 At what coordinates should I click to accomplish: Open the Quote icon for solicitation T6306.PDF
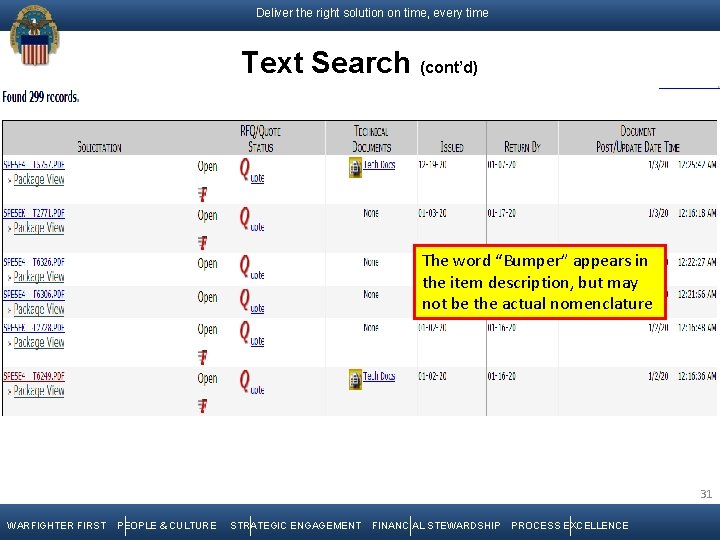[x=252, y=301]
